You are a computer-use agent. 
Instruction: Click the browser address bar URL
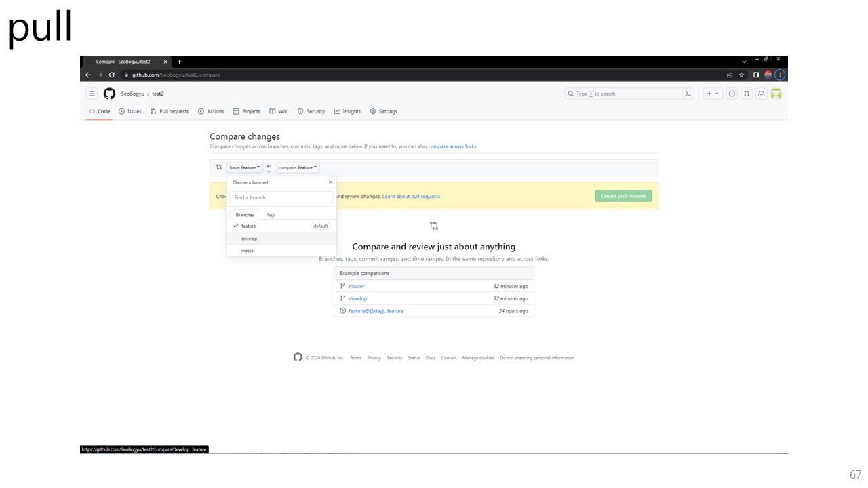(x=176, y=75)
